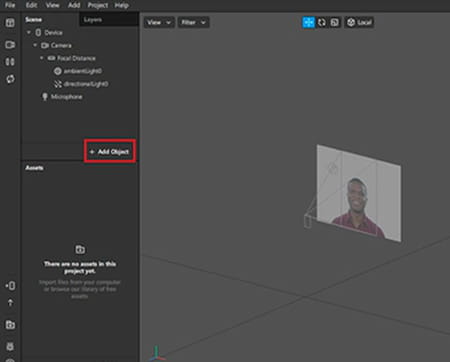Click the 'There are no assets' message
Image resolution: width=450 pixels, height=362 pixels.
[x=80, y=267]
